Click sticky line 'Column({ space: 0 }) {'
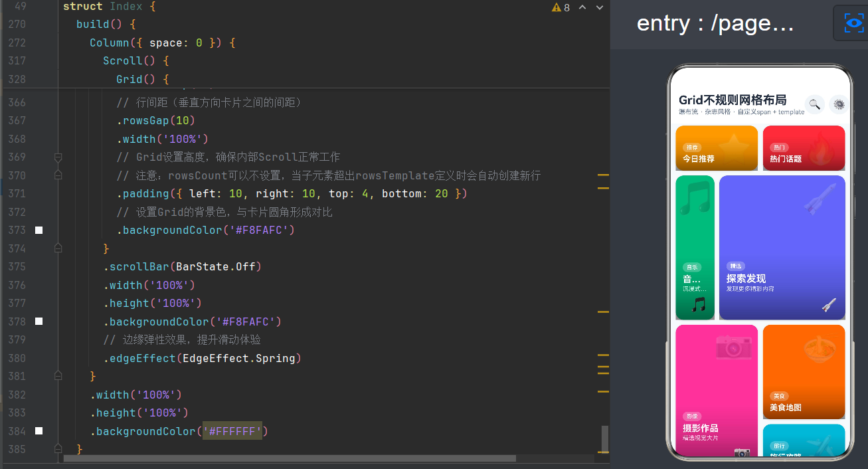This screenshot has height=469, width=868. point(163,43)
